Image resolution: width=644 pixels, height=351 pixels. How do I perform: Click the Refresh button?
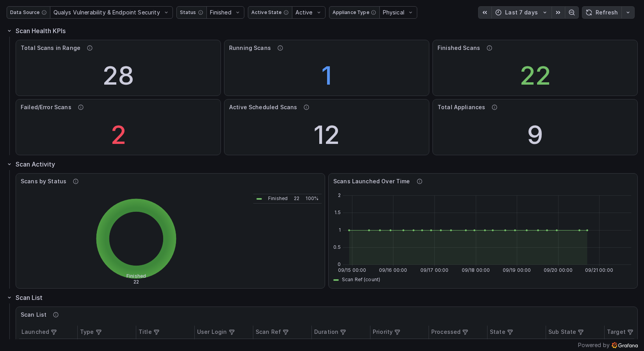(602, 12)
